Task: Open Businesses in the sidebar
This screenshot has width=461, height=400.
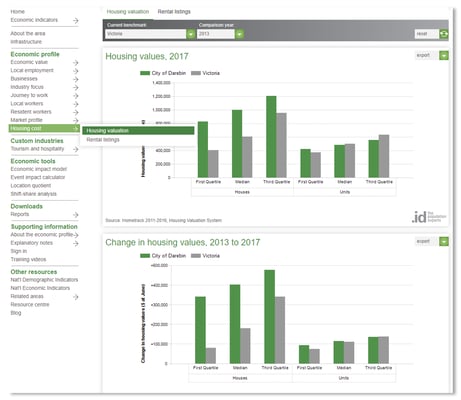Action: 24,79
